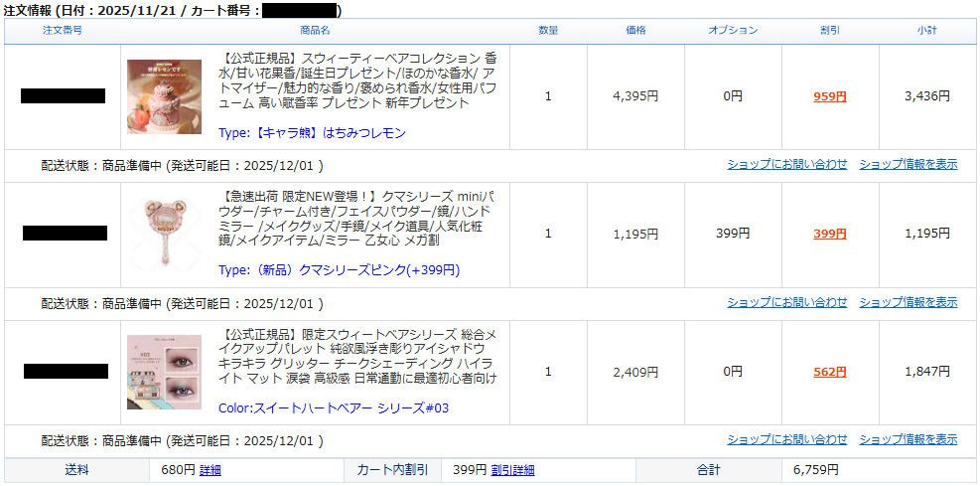Click the Type クマシリーズピンク(+399円) option text

[x=339, y=269]
